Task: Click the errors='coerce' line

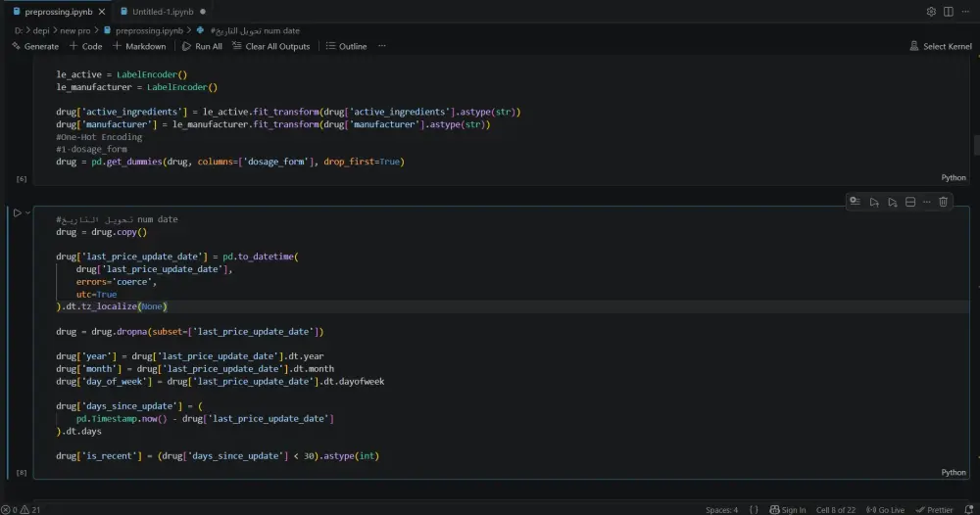Action: 117,282
